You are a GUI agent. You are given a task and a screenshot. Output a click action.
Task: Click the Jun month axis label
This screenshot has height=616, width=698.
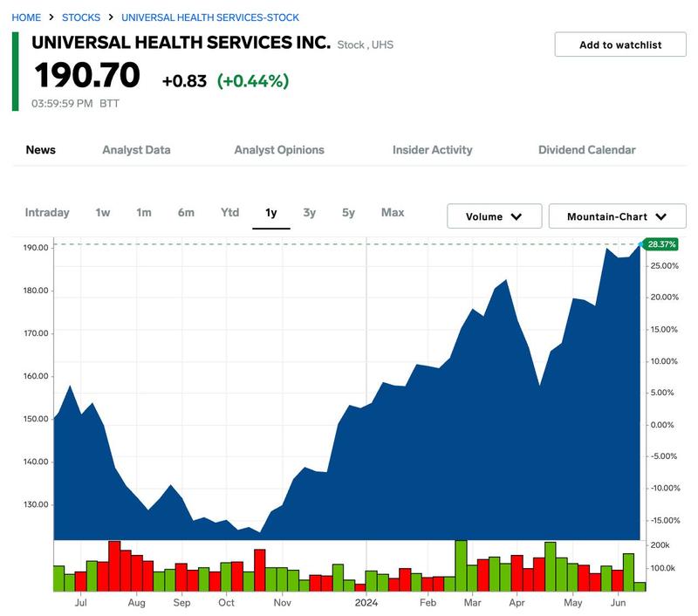618,603
